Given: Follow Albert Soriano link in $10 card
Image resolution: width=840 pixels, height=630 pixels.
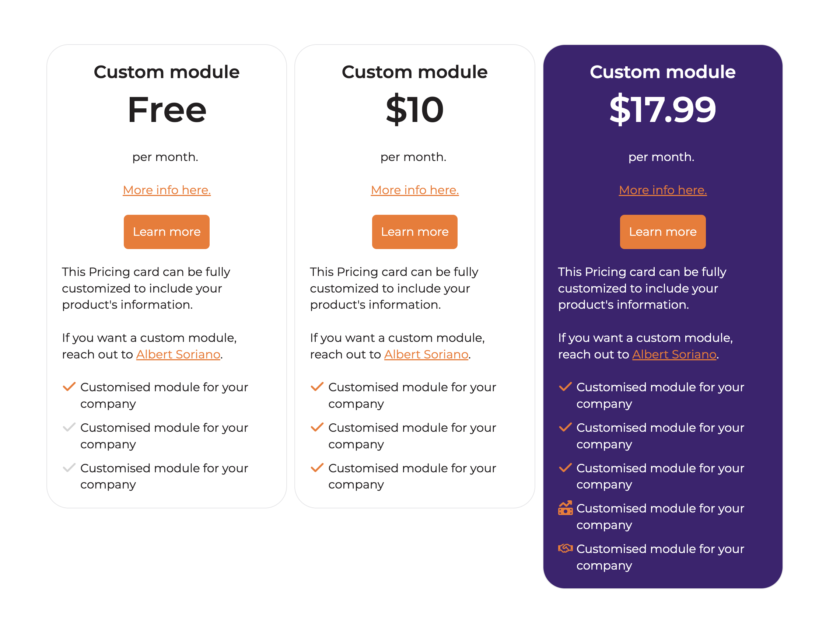Looking at the screenshot, I should 426,354.
